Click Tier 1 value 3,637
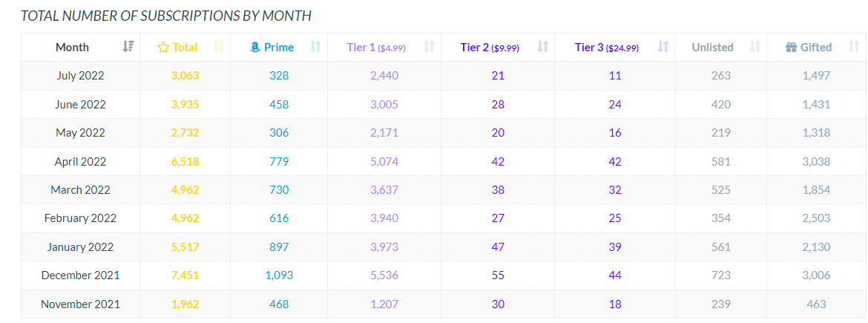This screenshot has height=323, width=868. click(384, 190)
